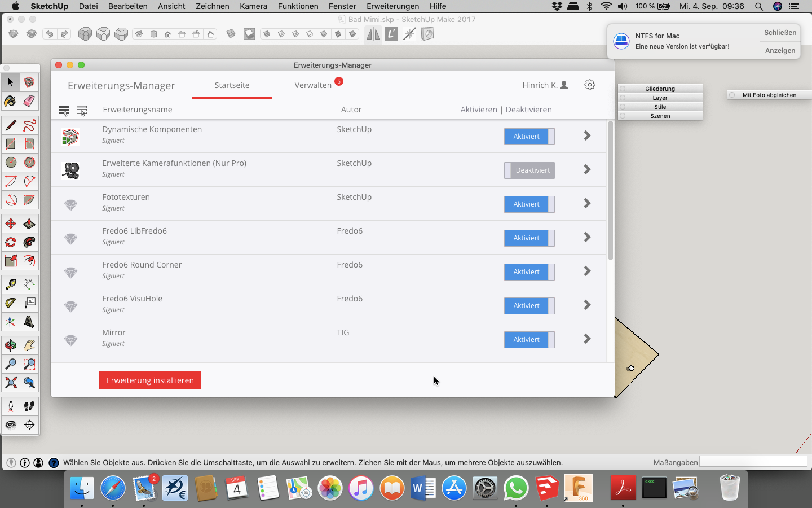Choose the Tape Measure tool
The width and height of the screenshot is (812, 508).
(x=10, y=284)
